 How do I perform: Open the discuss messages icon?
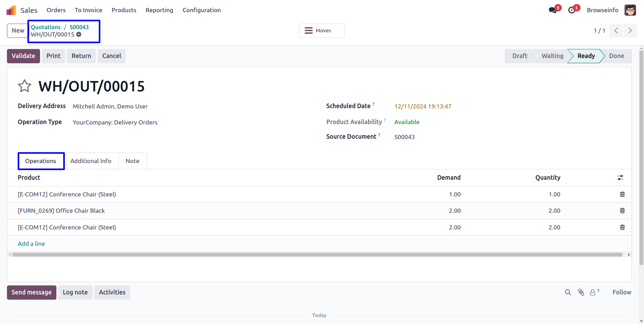pos(552,10)
